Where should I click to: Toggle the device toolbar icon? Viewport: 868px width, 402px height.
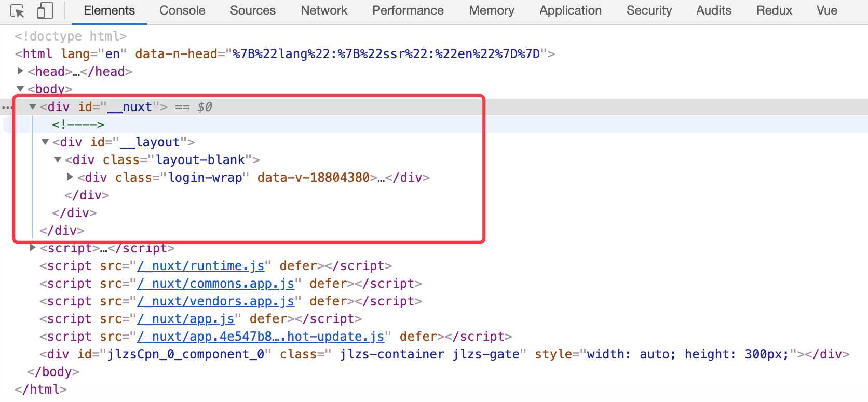pyautogui.click(x=45, y=11)
